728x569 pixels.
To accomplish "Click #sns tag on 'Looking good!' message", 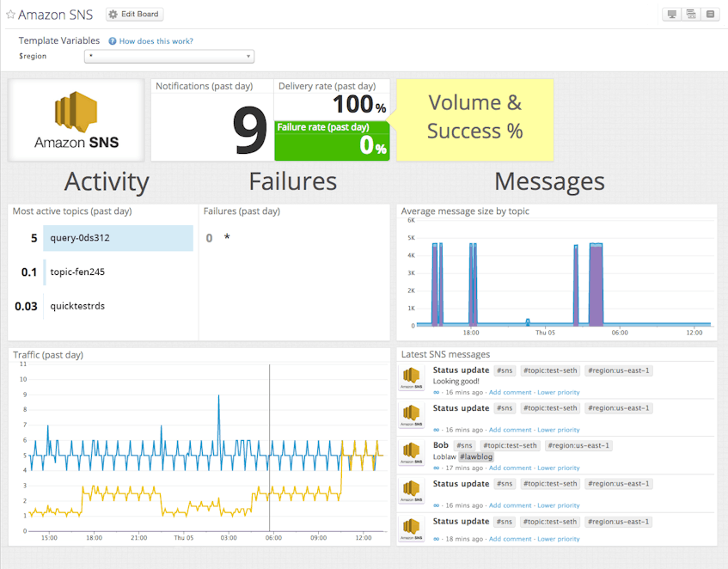I will pos(505,370).
